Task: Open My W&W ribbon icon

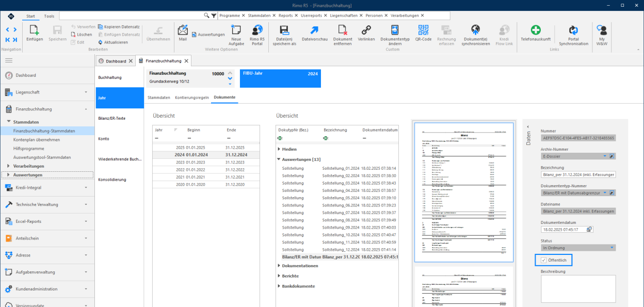Action: coord(602,30)
